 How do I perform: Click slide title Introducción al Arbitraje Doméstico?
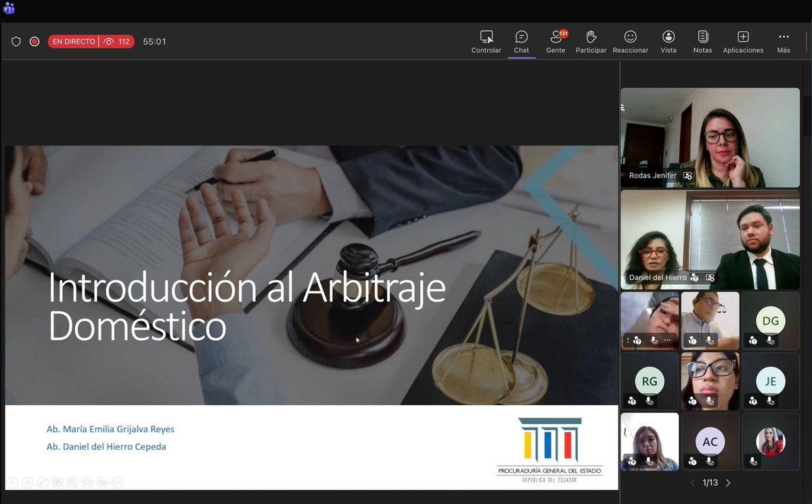pyautogui.click(x=247, y=306)
